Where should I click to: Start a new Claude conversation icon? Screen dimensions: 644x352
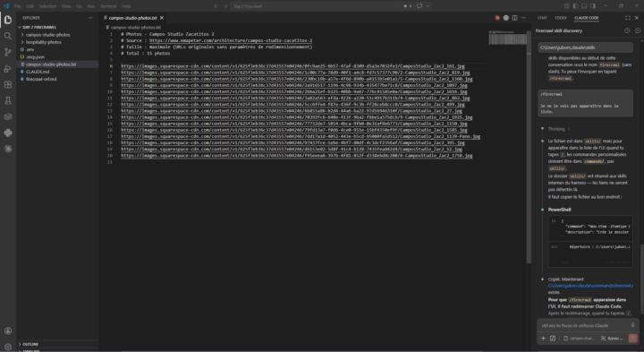coord(638,30)
